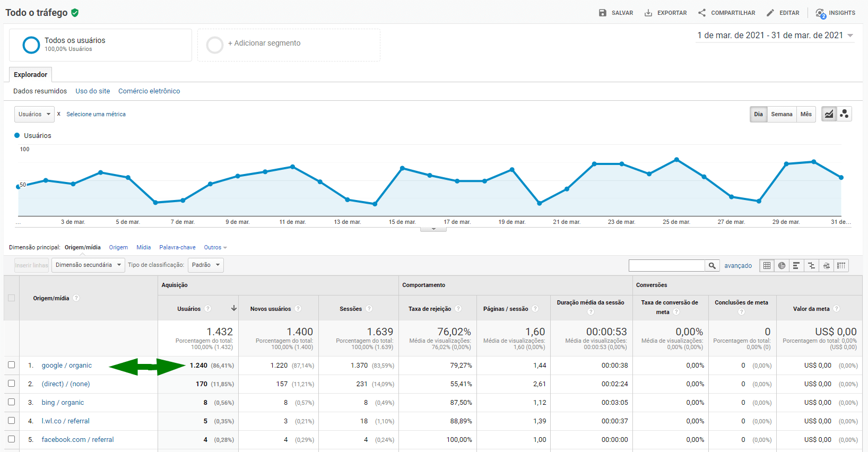The width and height of the screenshot is (868, 452).
Task: Check the bing / organic row checkbox
Action: tap(11, 402)
